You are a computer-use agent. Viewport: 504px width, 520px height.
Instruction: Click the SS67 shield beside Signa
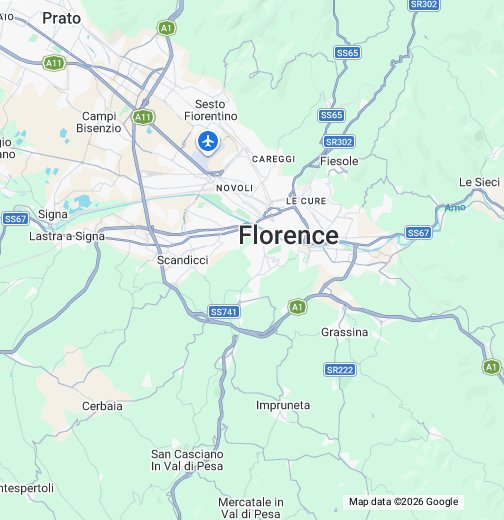point(16,219)
